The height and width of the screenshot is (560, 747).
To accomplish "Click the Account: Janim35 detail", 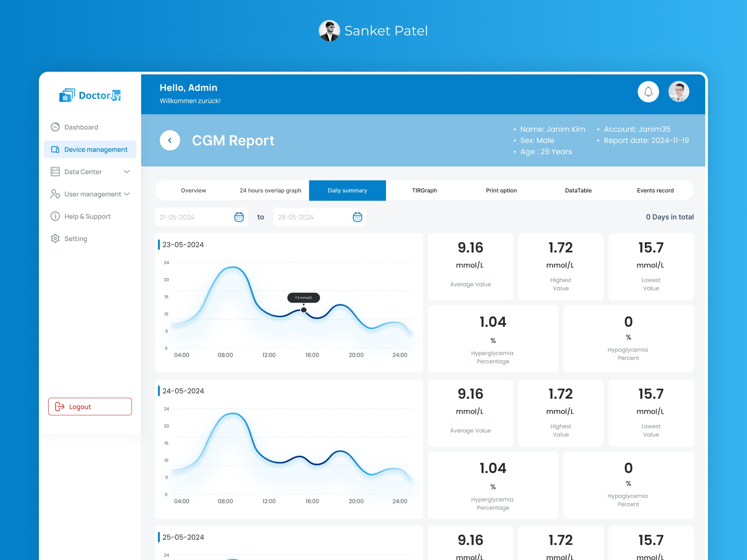I will click(x=637, y=129).
